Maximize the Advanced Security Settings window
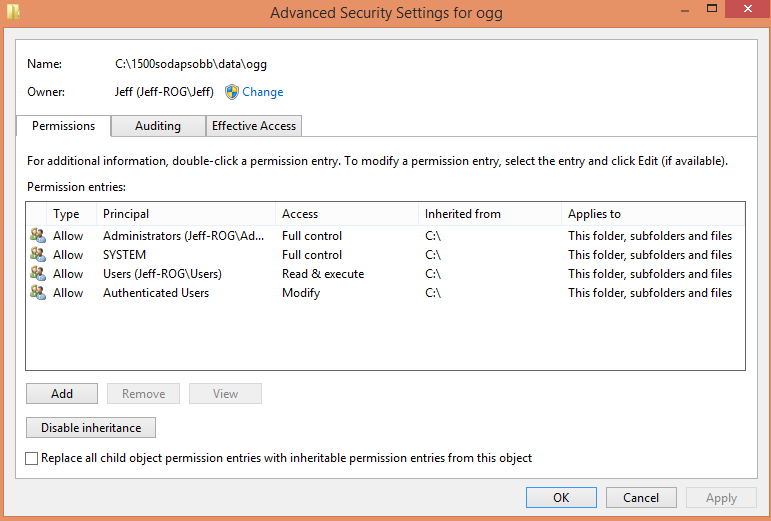Screen dimensions: 771x521 (712, 9)
